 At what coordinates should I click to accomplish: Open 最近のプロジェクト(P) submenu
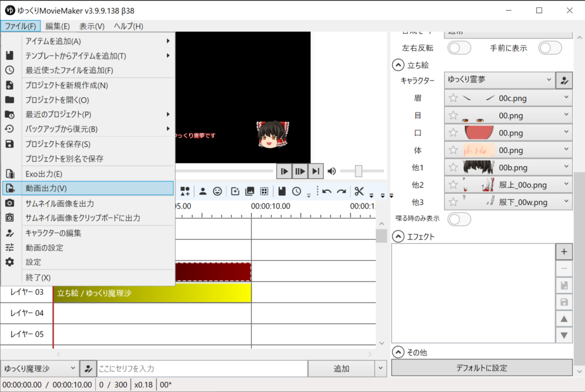click(x=88, y=114)
